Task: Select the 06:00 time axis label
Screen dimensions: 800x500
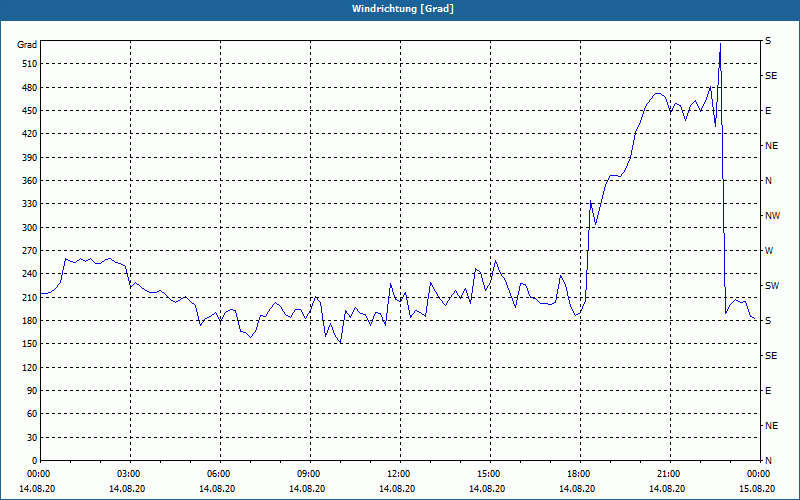Action: [220, 474]
